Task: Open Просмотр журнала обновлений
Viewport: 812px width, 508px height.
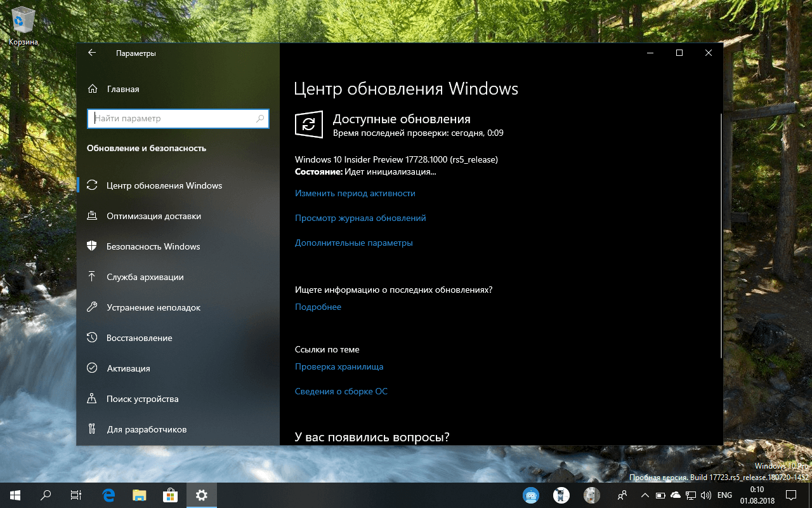Action: (360, 218)
